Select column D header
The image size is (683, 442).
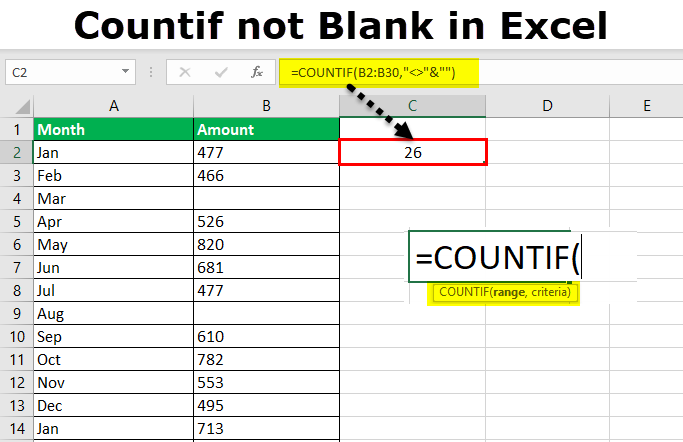(x=548, y=106)
